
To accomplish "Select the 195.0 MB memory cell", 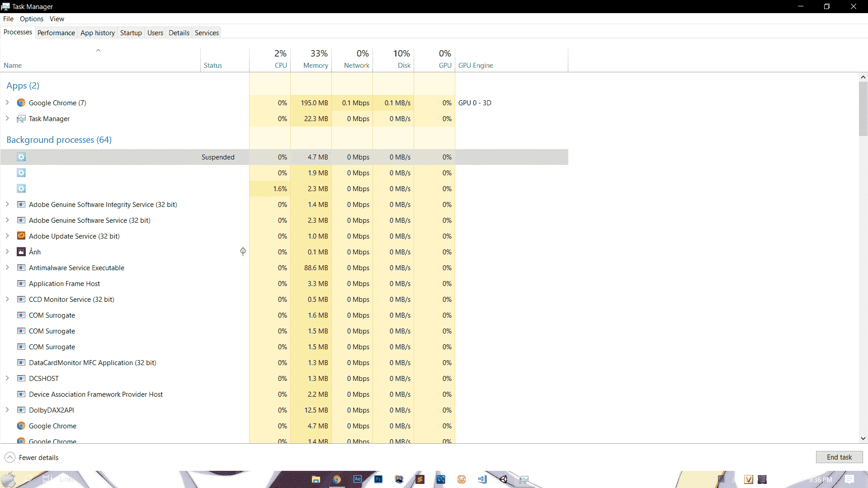I will click(311, 103).
